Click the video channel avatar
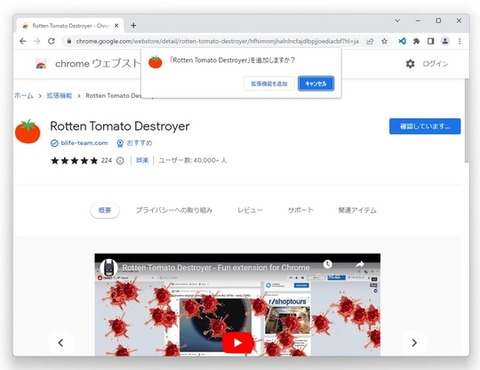Image resolution: width=480 pixels, height=370 pixels. tap(109, 268)
